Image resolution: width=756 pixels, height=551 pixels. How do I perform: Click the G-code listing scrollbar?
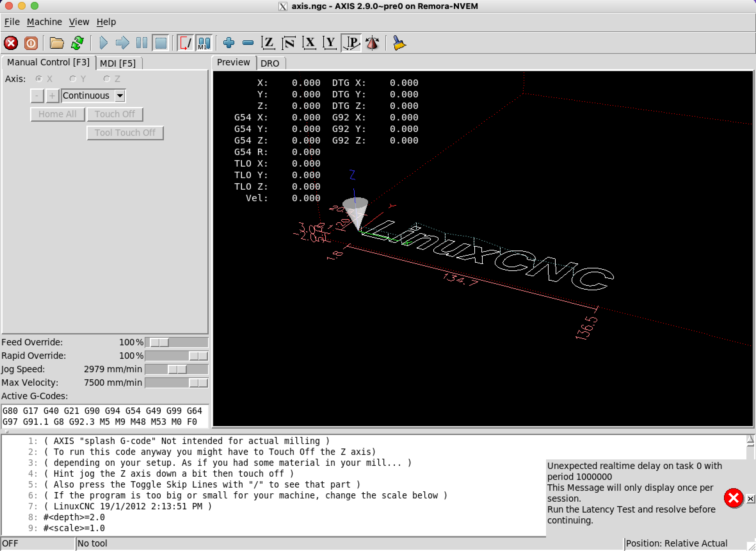click(750, 447)
